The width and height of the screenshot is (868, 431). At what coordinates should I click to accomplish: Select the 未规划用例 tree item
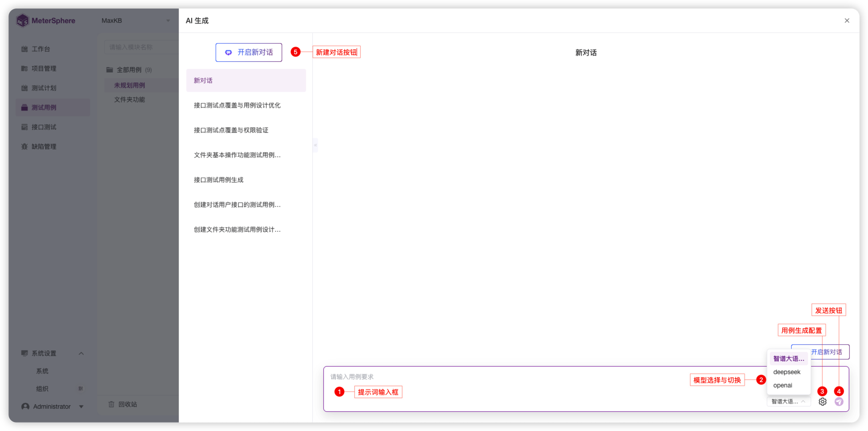130,85
